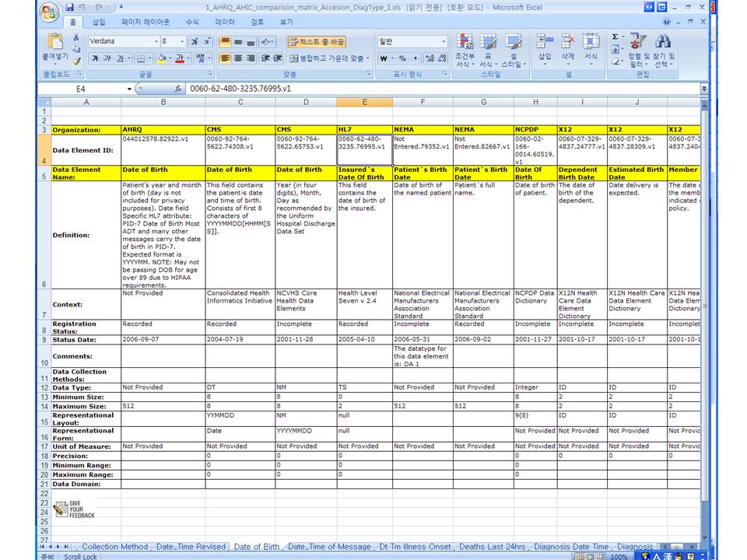Switch to the Data (데이터) ribbon tab
This screenshot has width=747, height=560.
click(225, 22)
